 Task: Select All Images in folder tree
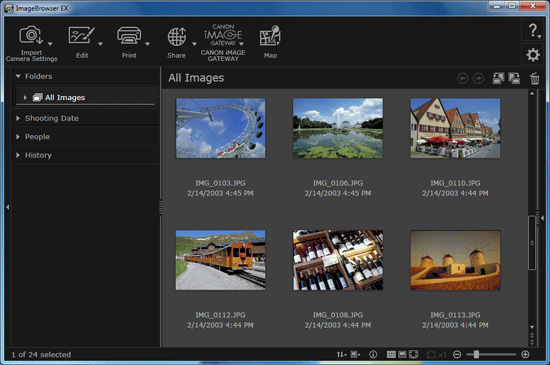pos(65,97)
